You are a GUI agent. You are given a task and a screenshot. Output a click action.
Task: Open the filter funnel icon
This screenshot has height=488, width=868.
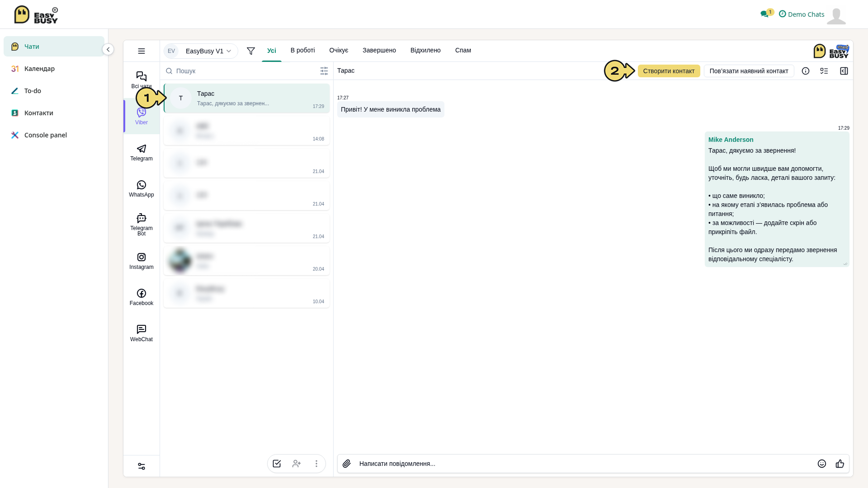[251, 51]
